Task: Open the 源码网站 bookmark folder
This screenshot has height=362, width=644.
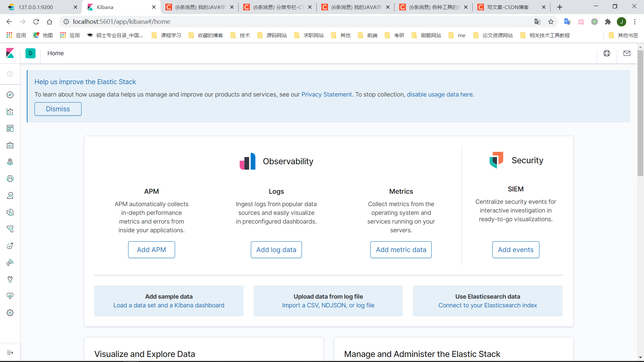Action: click(272, 36)
